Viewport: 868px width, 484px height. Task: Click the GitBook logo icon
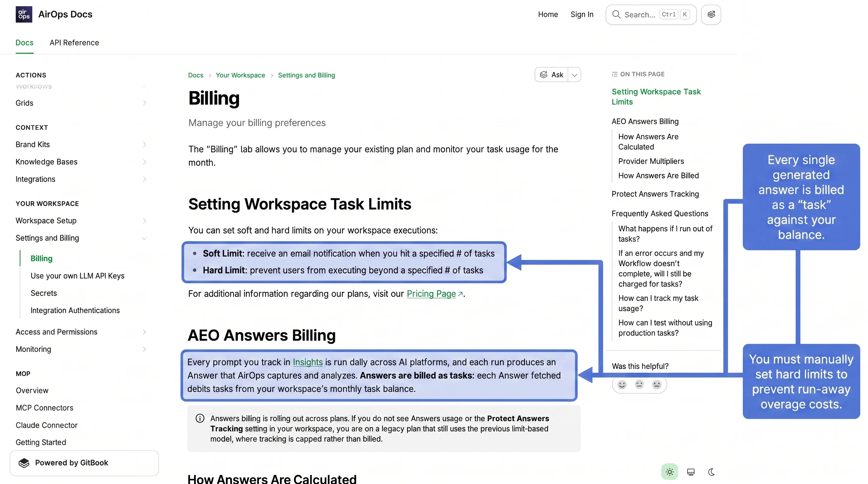pyautogui.click(x=24, y=463)
